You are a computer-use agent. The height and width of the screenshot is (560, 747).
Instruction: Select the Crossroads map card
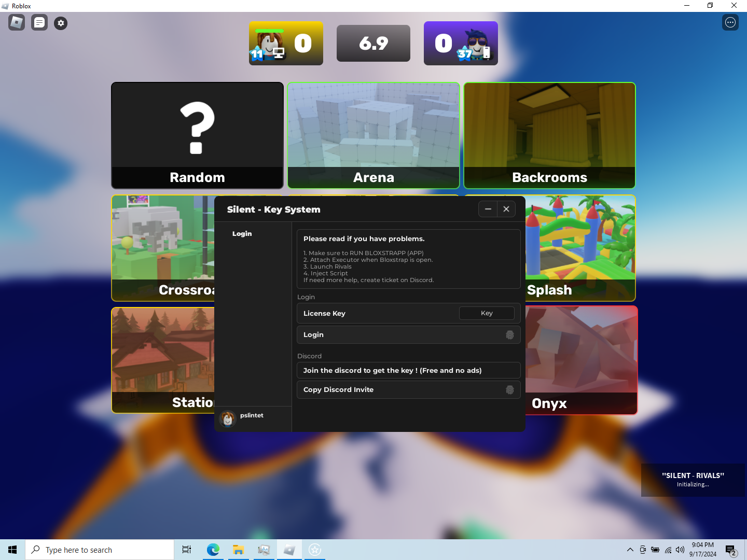tap(163, 248)
